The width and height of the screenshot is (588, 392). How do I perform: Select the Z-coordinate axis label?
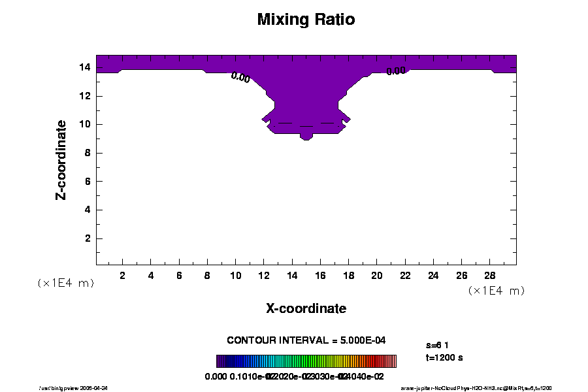coord(61,159)
